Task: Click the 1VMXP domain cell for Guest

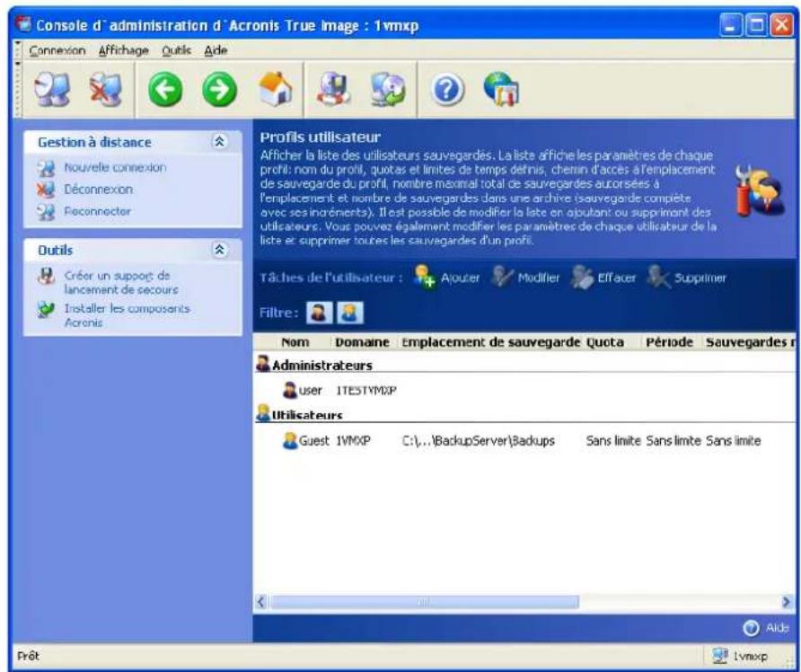Action: [x=353, y=440]
